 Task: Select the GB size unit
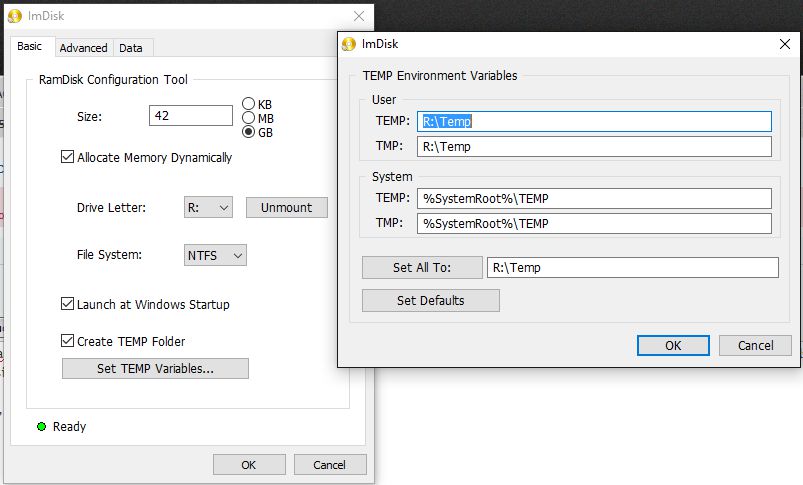(x=248, y=132)
